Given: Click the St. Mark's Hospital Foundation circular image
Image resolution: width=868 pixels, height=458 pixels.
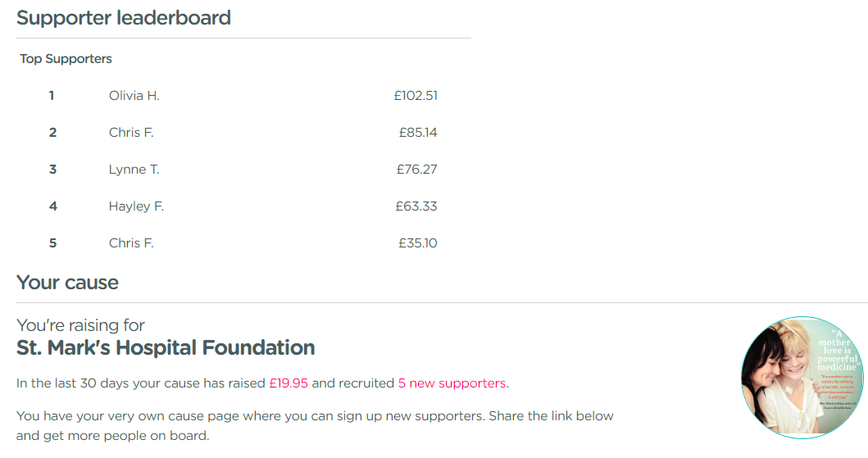Looking at the screenshot, I should click(803, 376).
